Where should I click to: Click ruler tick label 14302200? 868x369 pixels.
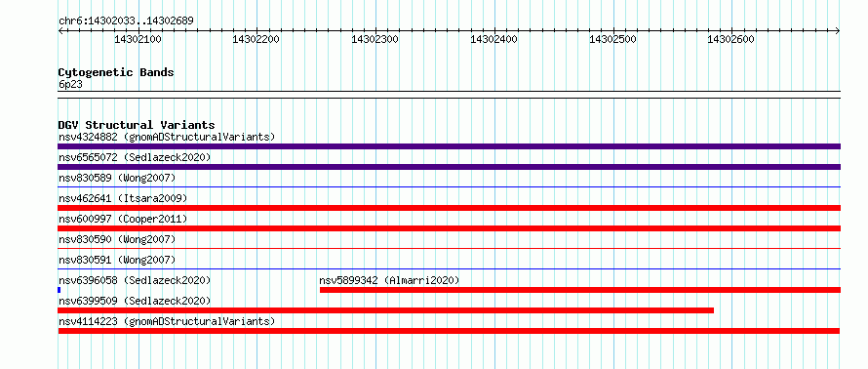[256, 39]
